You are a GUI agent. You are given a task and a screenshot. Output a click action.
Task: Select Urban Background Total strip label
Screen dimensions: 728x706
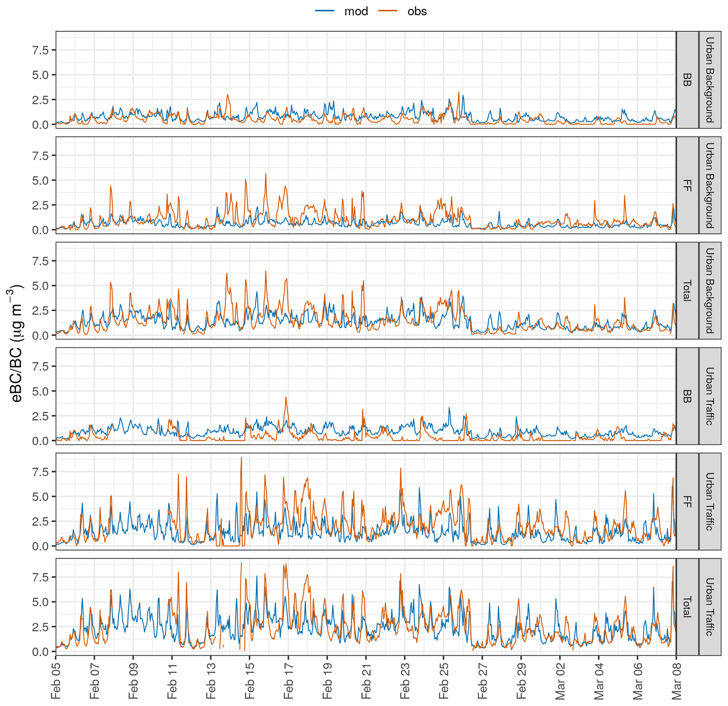coord(687,291)
